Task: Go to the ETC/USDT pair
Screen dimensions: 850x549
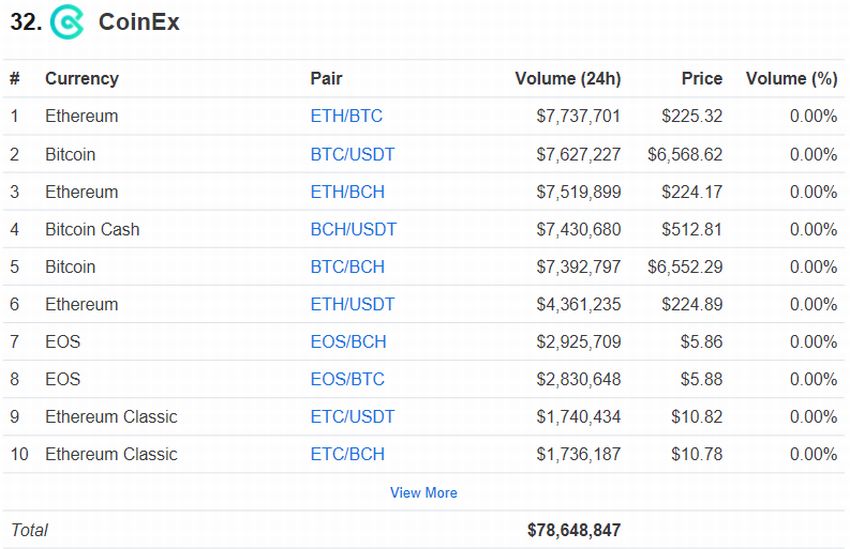Action: coord(352,416)
